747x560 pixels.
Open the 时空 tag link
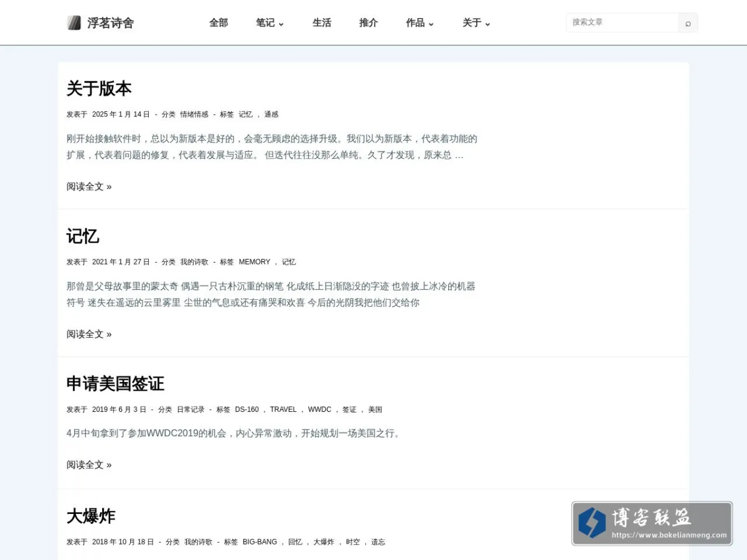click(353, 542)
